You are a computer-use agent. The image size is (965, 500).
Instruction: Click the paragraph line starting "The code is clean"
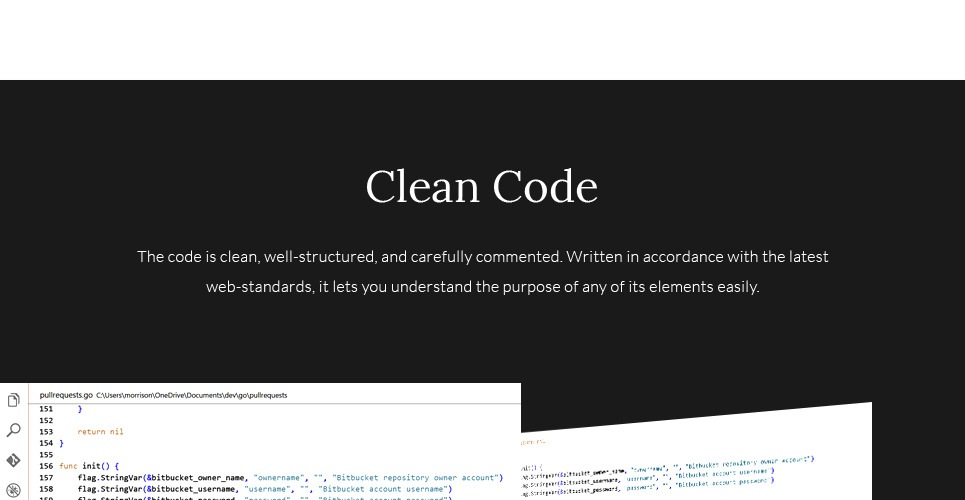482,257
